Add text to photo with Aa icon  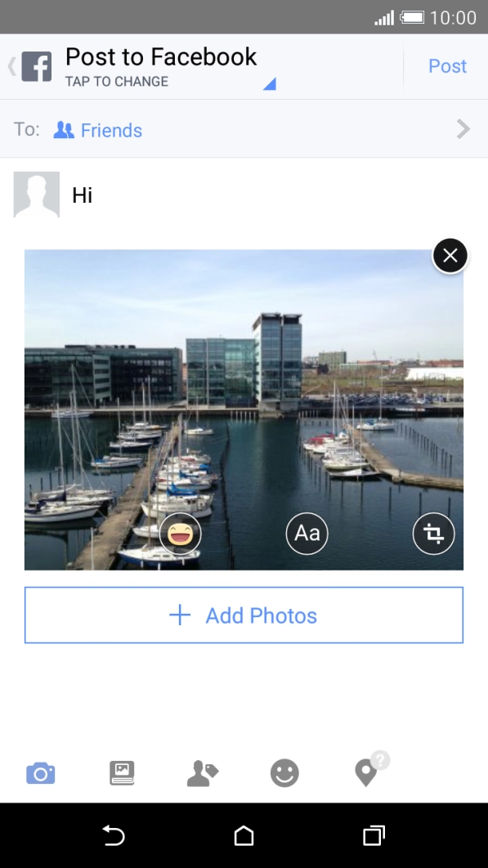(x=307, y=533)
